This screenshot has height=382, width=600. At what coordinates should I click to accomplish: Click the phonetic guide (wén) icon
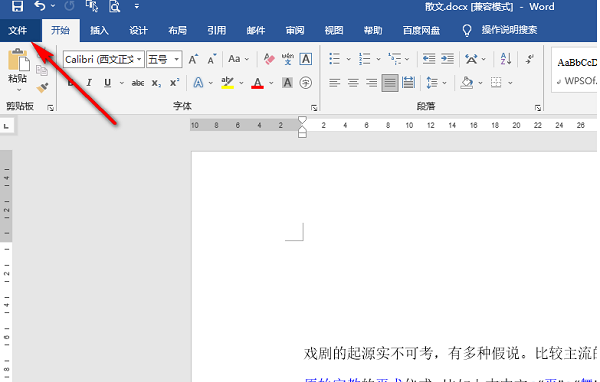tap(287, 59)
